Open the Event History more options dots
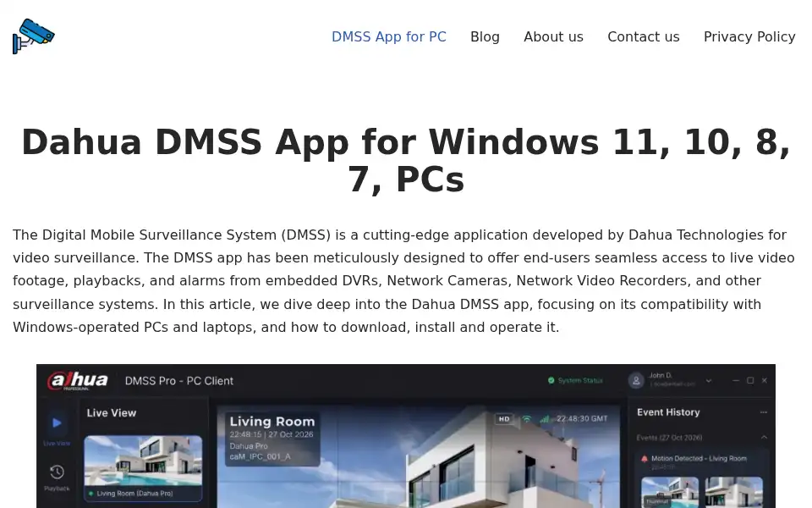This screenshot has width=812, height=508. pyautogui.click(x=763, y=412)
